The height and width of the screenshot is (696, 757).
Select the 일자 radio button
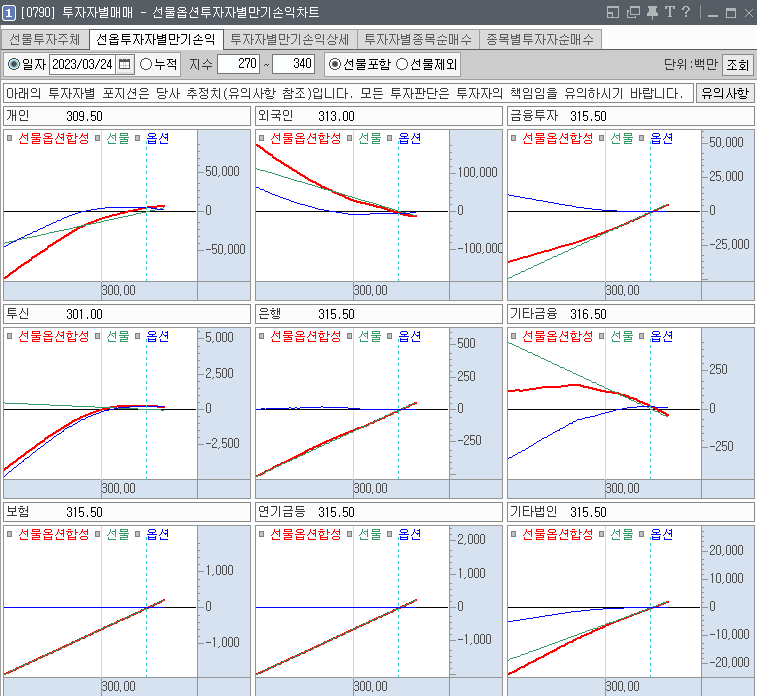[x=13, y=64]
